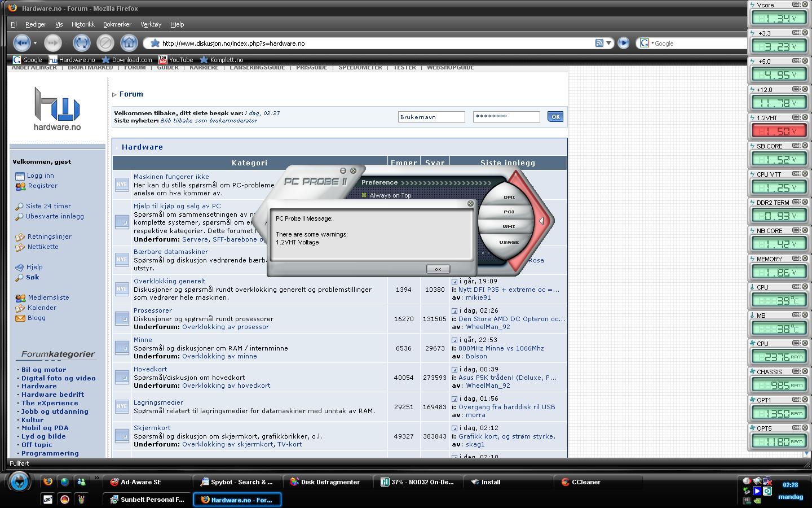812x508 pixels.
Task: Open the Prosessorer forum category
Action: point(153,310)
